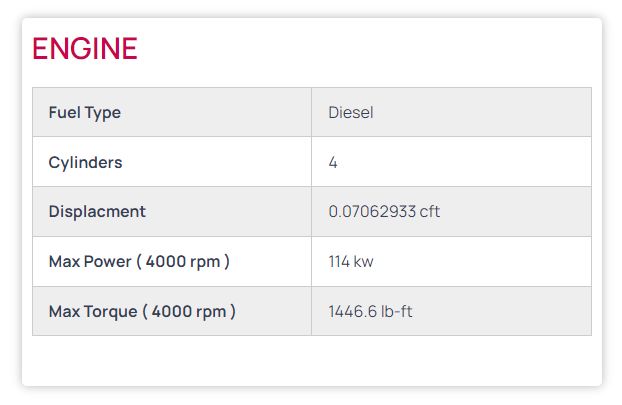Click the kw unit text
This screenshot has width=622, height=405.
(x=364, y=262)
